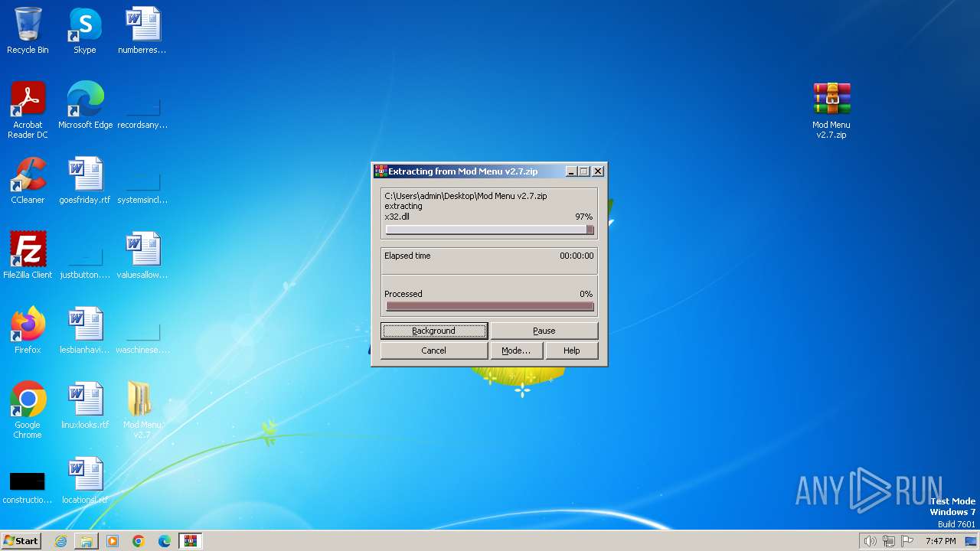
Task: Open the Recycle Bin desktop icon
Action: click(28, 31)
